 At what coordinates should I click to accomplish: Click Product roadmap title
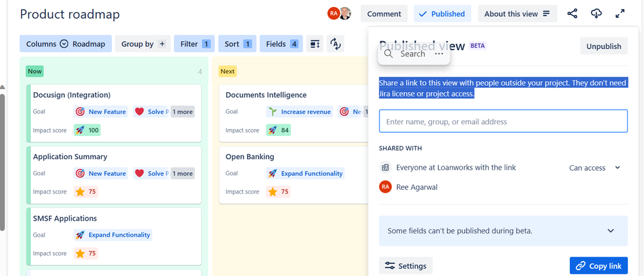tap(70, 14)
